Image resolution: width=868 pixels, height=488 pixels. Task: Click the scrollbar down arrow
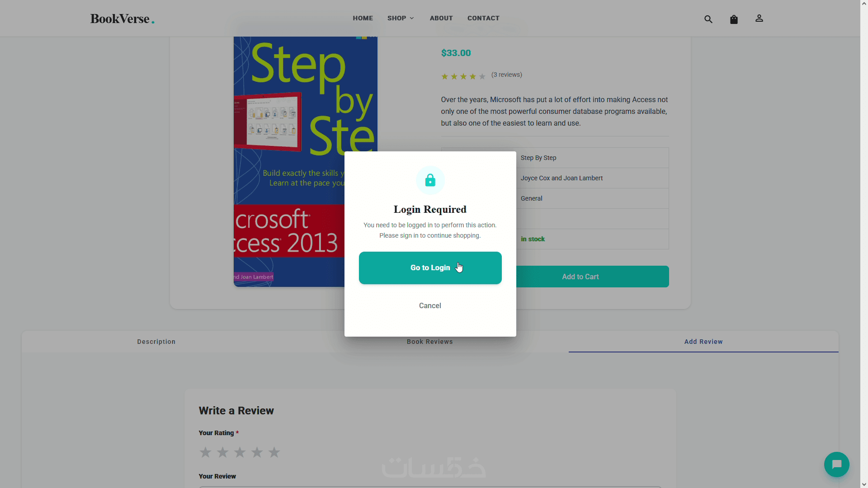coord(864,484)
